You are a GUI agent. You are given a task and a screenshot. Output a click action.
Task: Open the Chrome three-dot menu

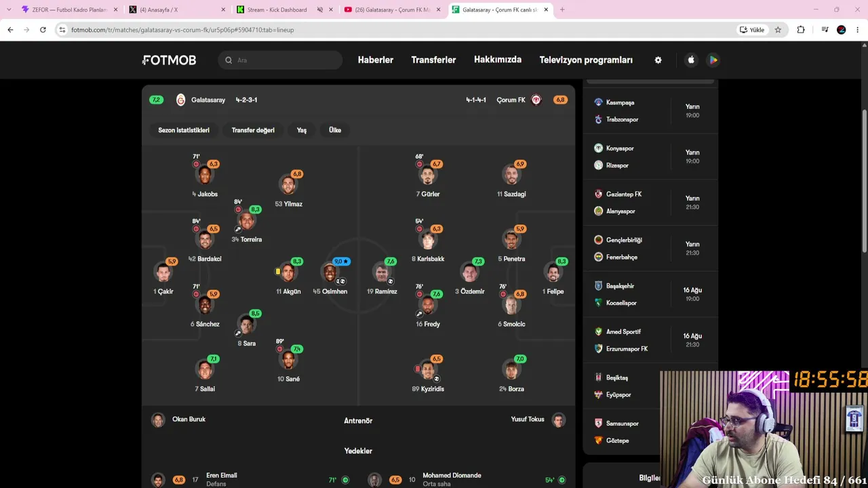tap(858, 30)
